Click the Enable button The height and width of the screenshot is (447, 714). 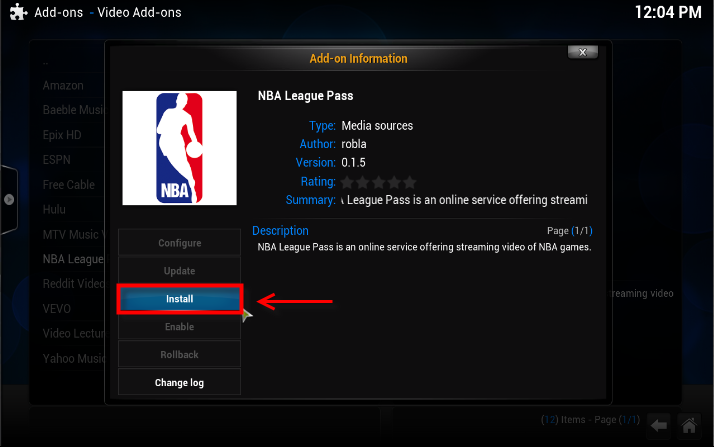179,327
